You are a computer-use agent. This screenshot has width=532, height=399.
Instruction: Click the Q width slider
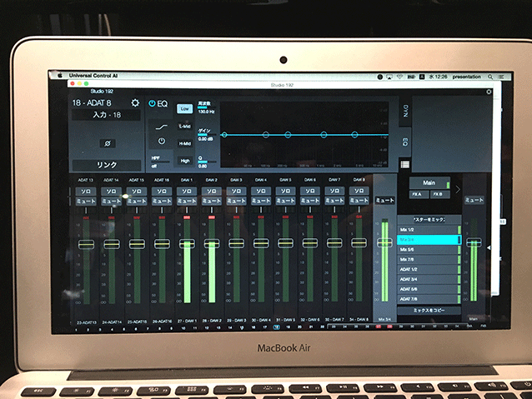[x=207, y=162]
